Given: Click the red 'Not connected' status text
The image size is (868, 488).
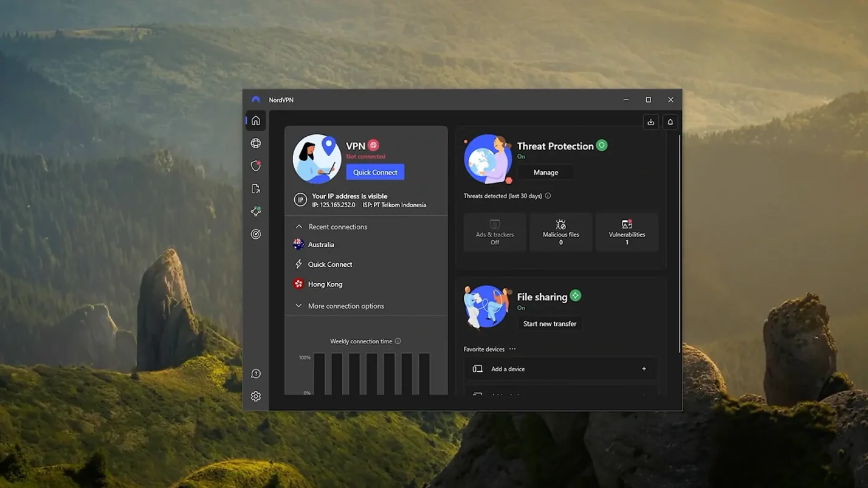Looking at the screenshot, I should [366, 157].
